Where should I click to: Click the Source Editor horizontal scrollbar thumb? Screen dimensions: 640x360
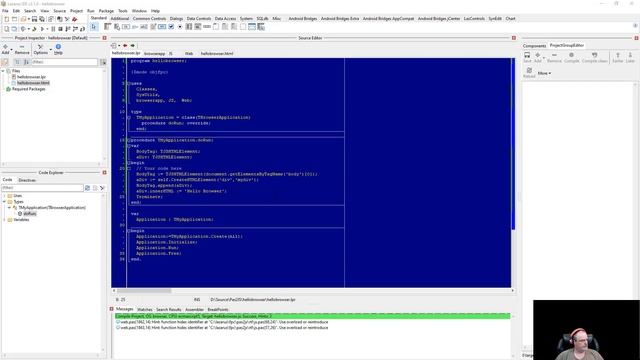pyautogui.click(x=144, y=291)
